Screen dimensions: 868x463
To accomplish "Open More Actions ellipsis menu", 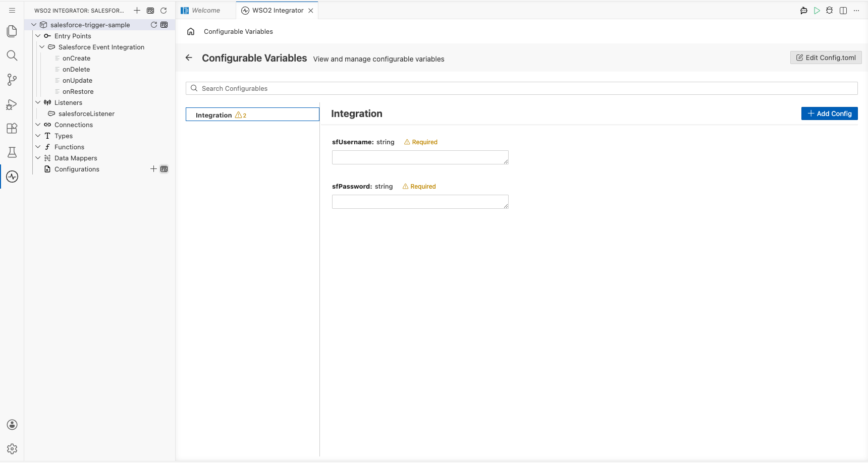I will (x=856, y=10).
